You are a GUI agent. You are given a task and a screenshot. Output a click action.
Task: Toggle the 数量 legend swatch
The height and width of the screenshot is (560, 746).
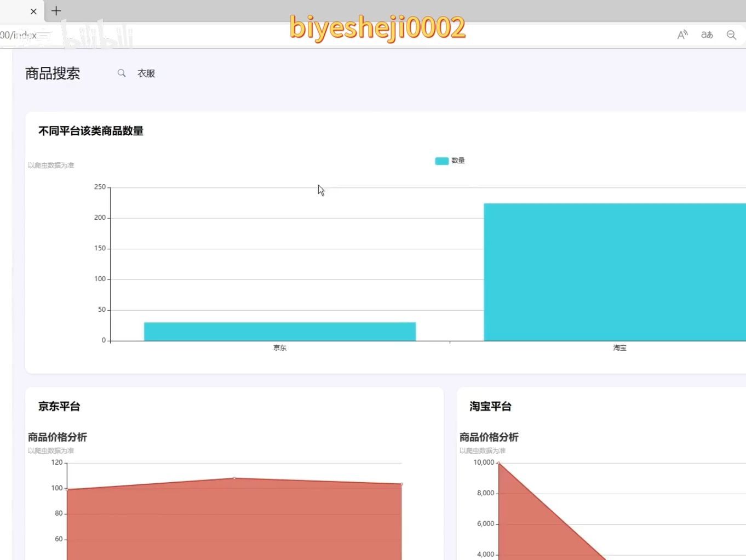point(441,161)
